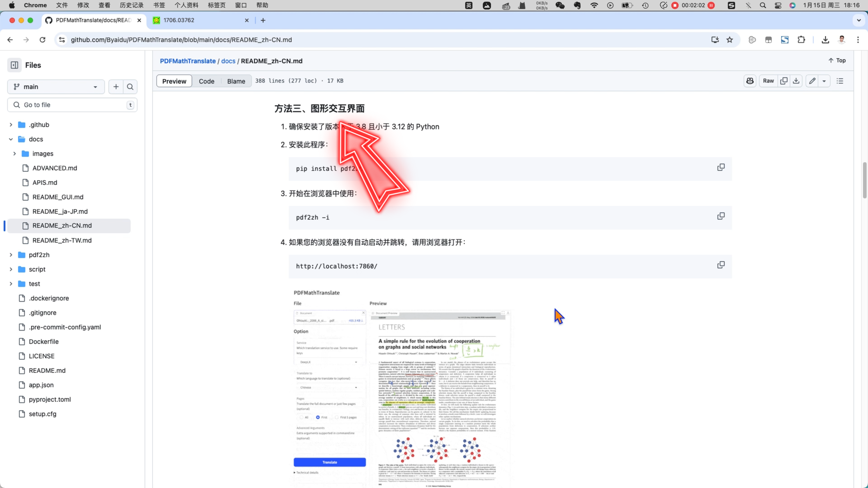Expand the test folder
The image size is (868, 488).
point(11,284)
